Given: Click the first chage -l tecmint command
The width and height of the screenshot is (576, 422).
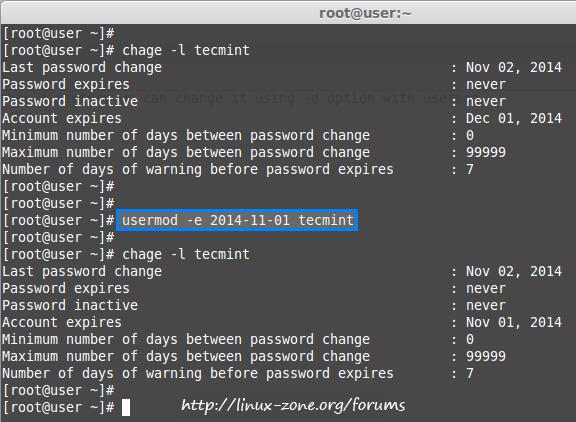Looking at the screenshot, I should click(186, 50).
